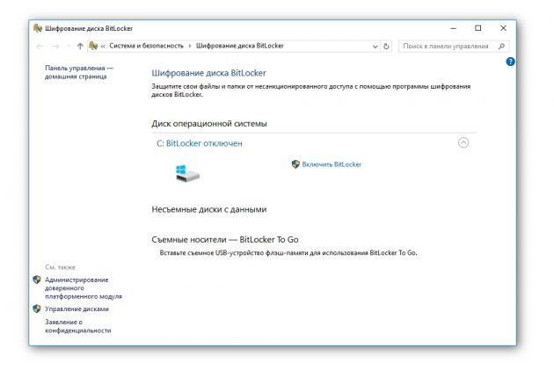Collapse the C: drive section chevron
Screen dimensions: 554x392
coord(463,142)
